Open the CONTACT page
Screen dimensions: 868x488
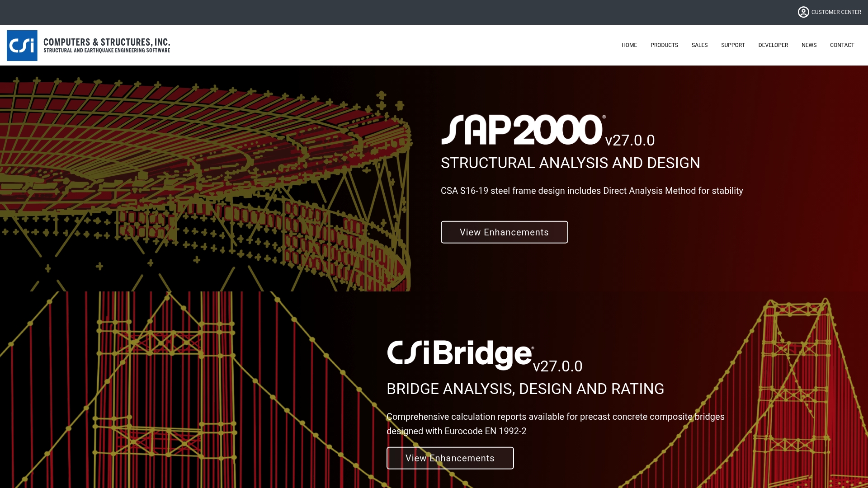(842, 45)
